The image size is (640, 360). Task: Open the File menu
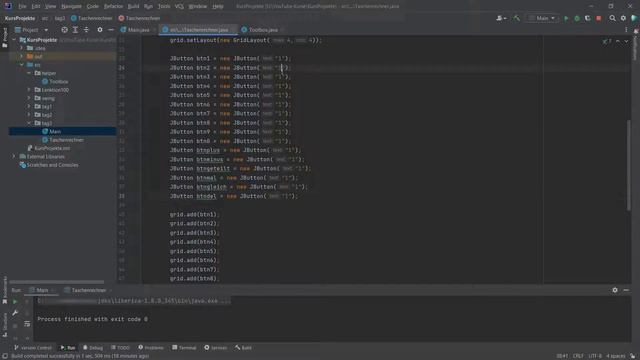pos(22,7)
